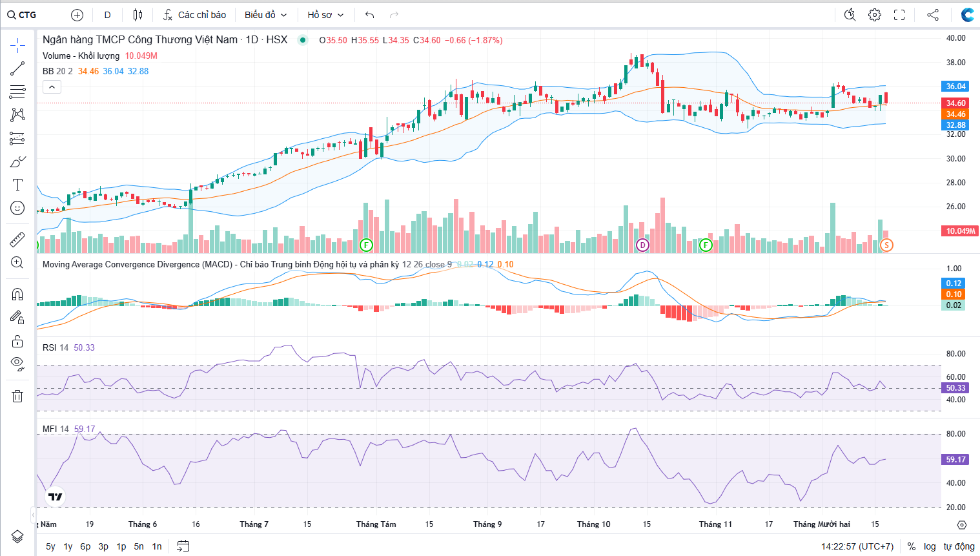Open the Biểu đồ dropdown
This screenshot has height=556, width=980.
coord(265,15)
